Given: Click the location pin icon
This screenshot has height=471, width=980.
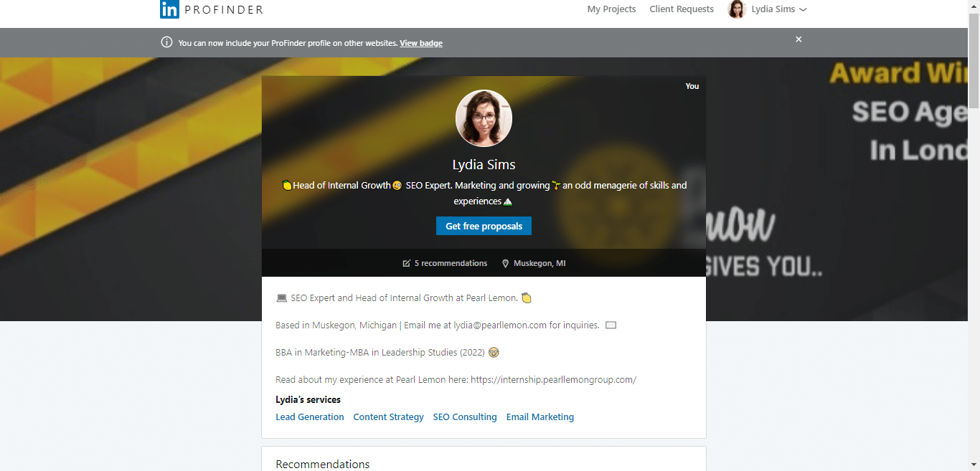Looking at the screenshot, I should pos(505,263).
